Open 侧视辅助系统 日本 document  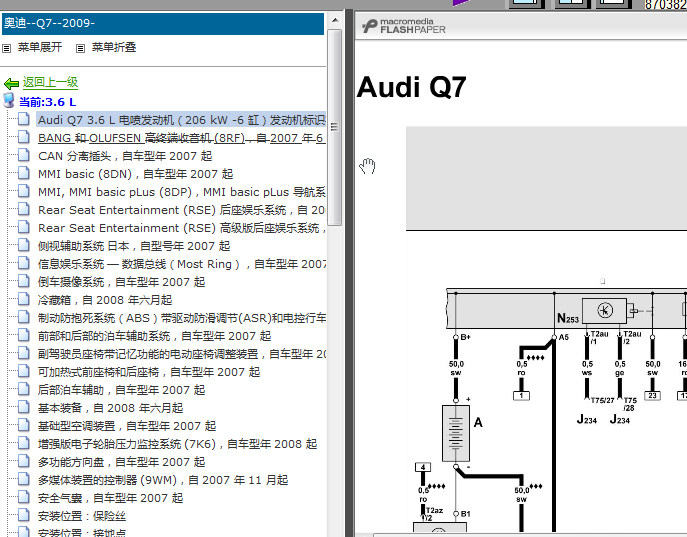click(x=134, y=246)
